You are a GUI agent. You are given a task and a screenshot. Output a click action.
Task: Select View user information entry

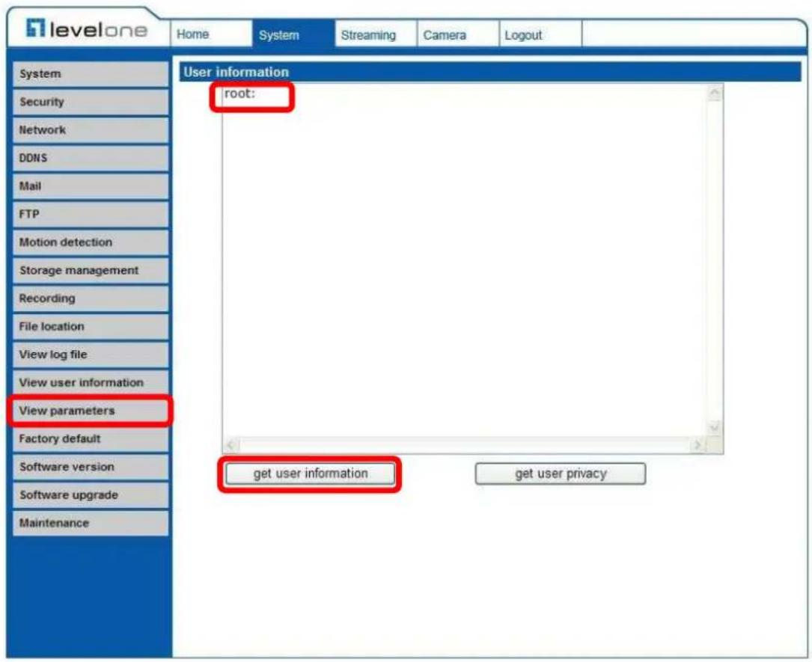pyautogui.click(x=91, y=382)
